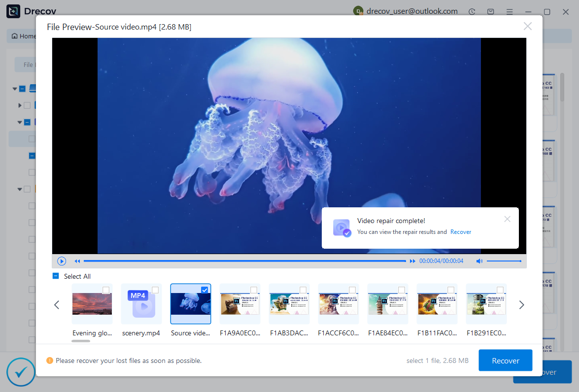
Task: Click the user account avatar icon
Action: [358, 11]
